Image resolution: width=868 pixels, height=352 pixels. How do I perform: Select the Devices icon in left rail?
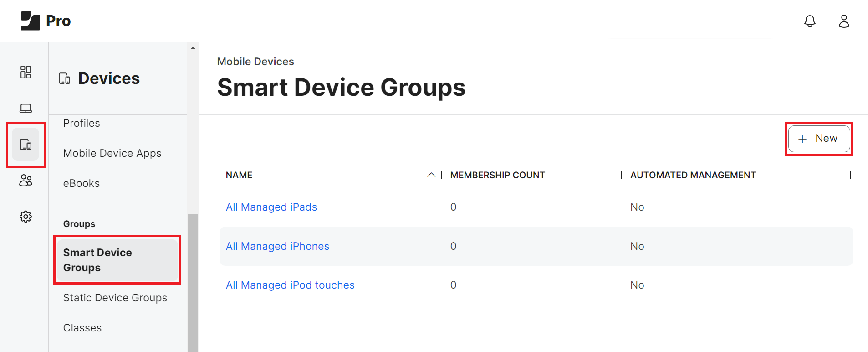pos(26,145)
